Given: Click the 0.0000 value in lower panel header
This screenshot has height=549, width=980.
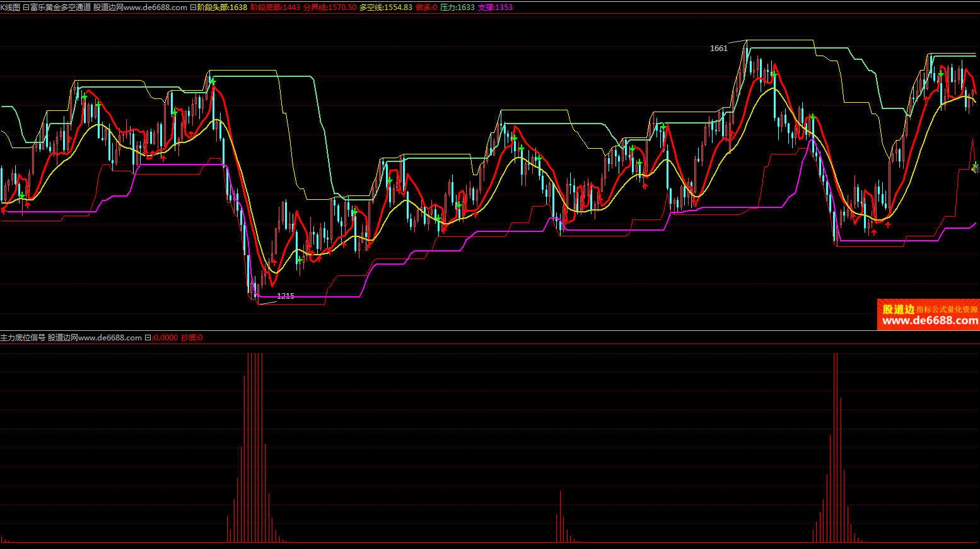Looking at the screenshot, I should coord(166,338).
